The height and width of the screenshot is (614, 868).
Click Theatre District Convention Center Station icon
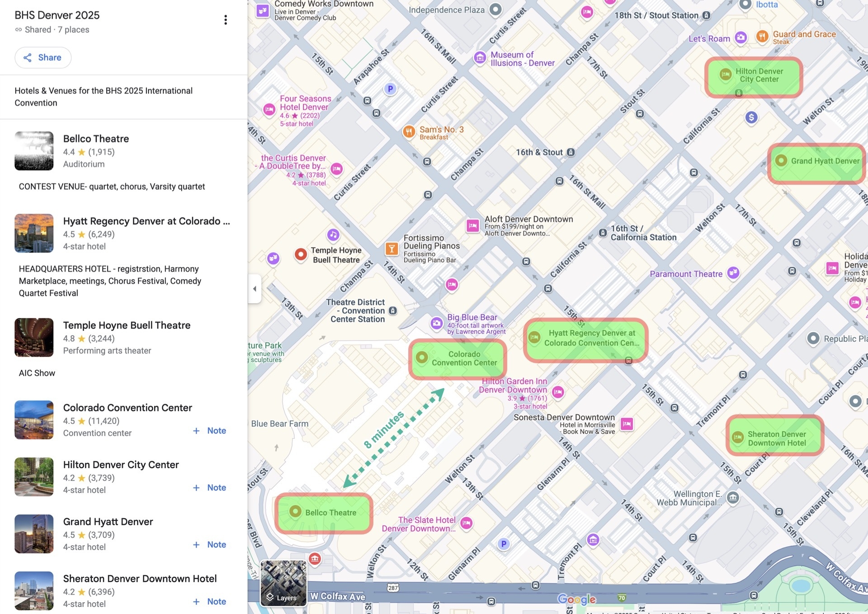(393, 311)
